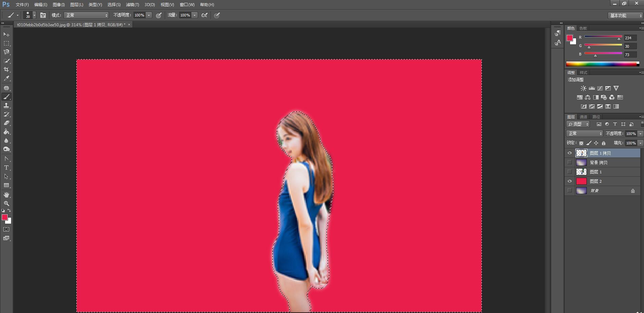Toggle pressure control for opacity
This screenshot has height=313, width=644.
[159, 15]
